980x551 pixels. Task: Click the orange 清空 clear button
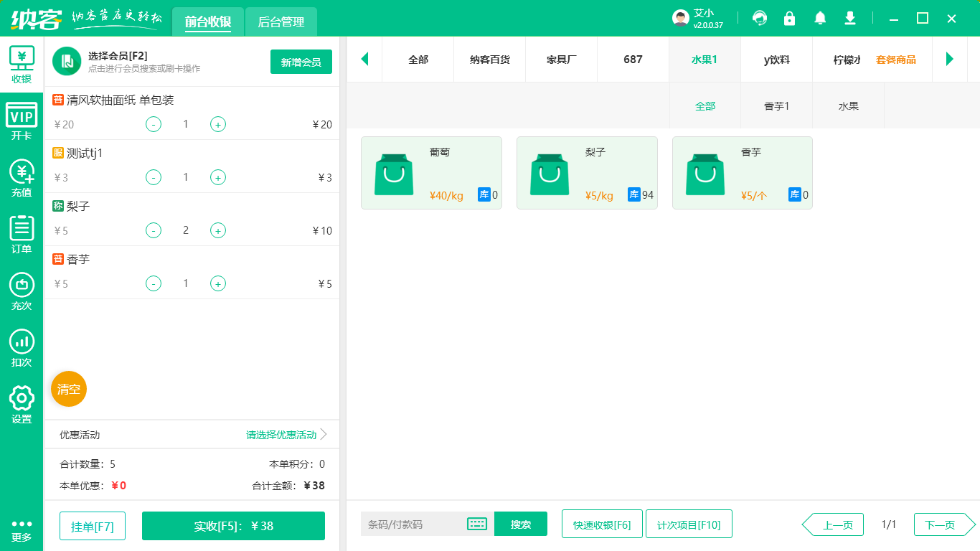point(69,389)
